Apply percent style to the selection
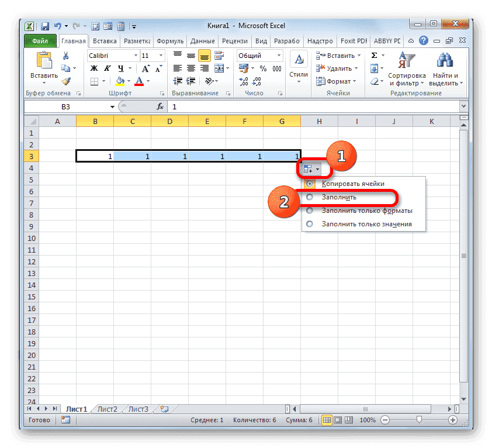This screenshot has width=492, height=448. click(262, 68)
